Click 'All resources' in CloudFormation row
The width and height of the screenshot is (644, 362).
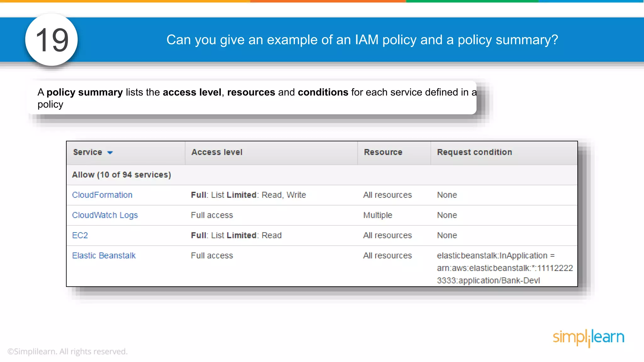(387, 195)
